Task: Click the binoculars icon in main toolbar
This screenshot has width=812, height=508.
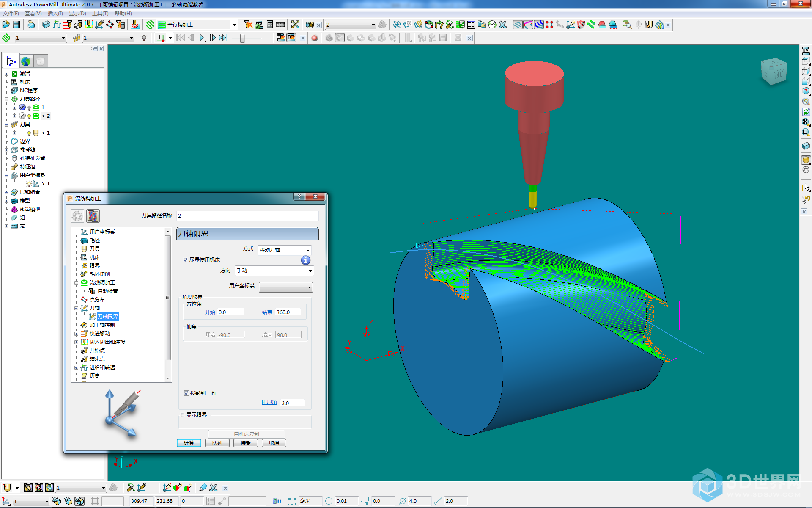Action: pos(310,25)
